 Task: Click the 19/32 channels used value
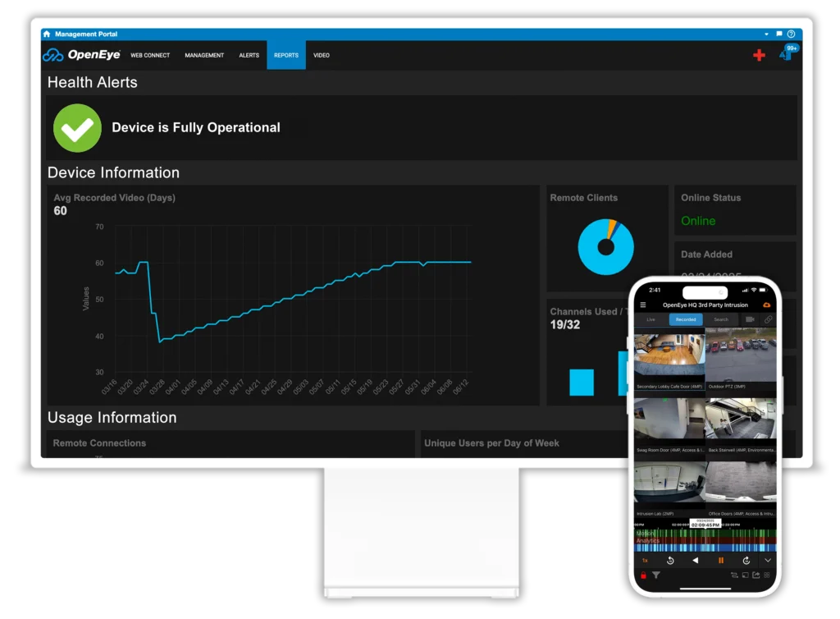click(564, 324)
